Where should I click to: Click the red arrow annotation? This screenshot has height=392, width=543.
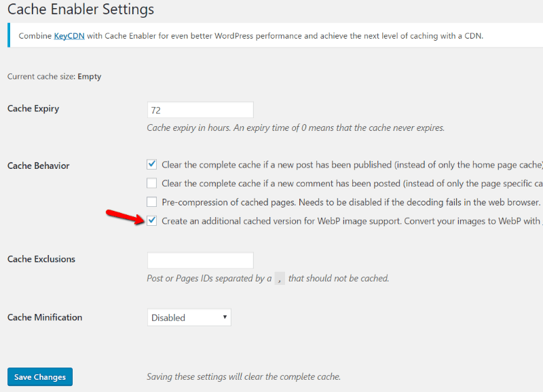click(126, 217)
